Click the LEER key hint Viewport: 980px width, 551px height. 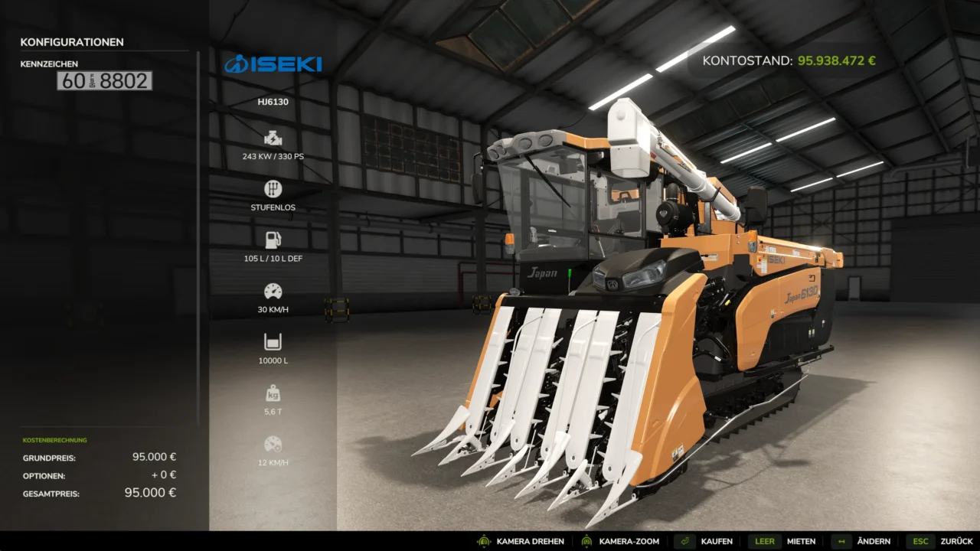point(764,541)
